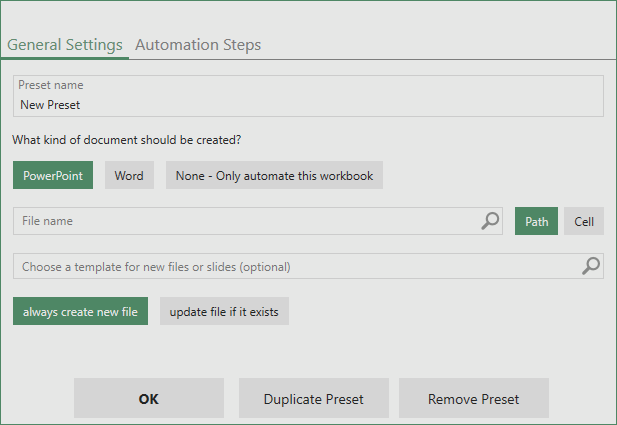
Task: Click the 'Preset name' caption label
Action: coord(51,85)
